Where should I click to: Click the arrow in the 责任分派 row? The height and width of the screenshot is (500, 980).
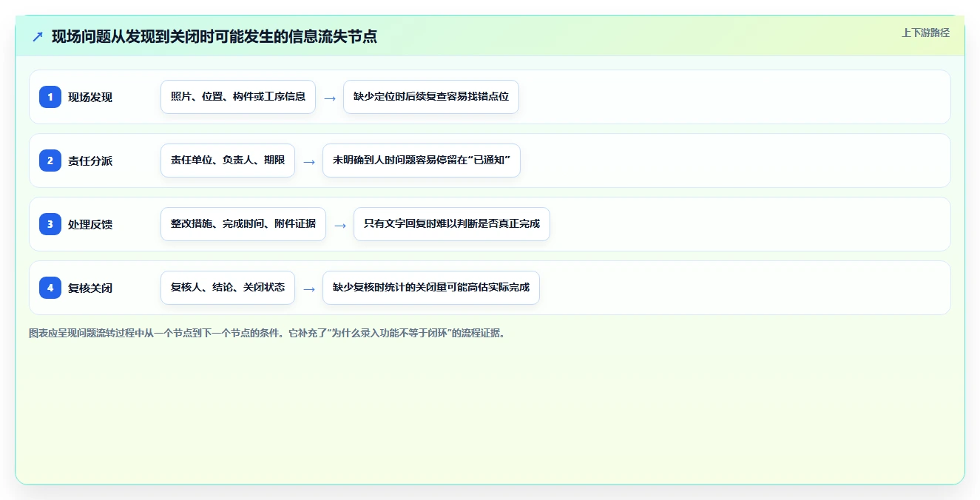tap(309, 161)
